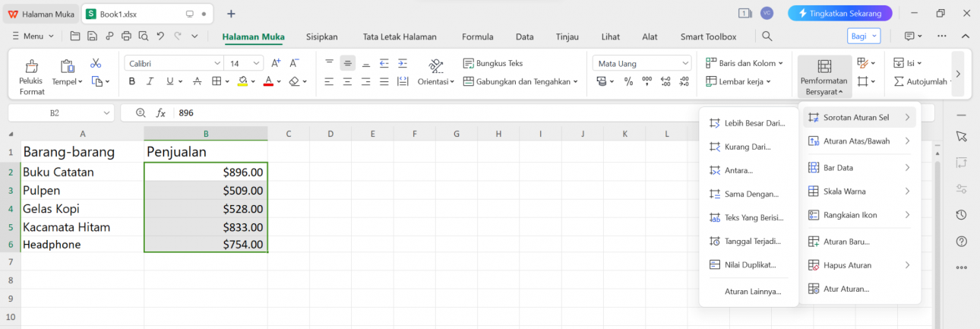Click the fx insert function icon

click(x=161, y=112)
